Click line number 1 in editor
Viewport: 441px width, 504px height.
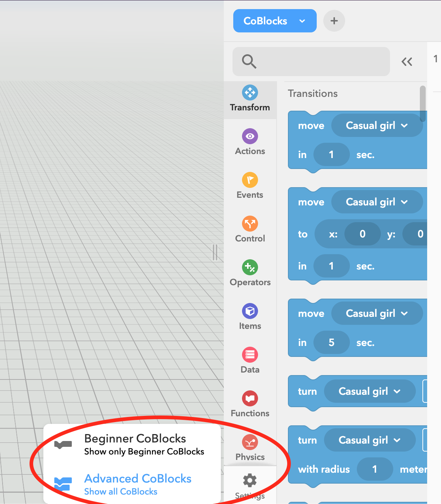coord(436,59)
